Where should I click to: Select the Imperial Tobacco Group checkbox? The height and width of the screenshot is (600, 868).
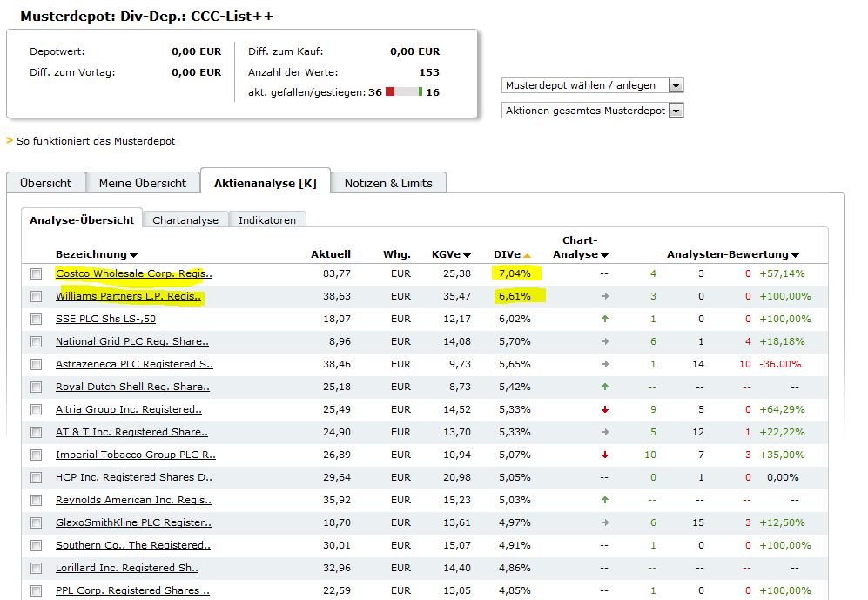click(36, 455)
